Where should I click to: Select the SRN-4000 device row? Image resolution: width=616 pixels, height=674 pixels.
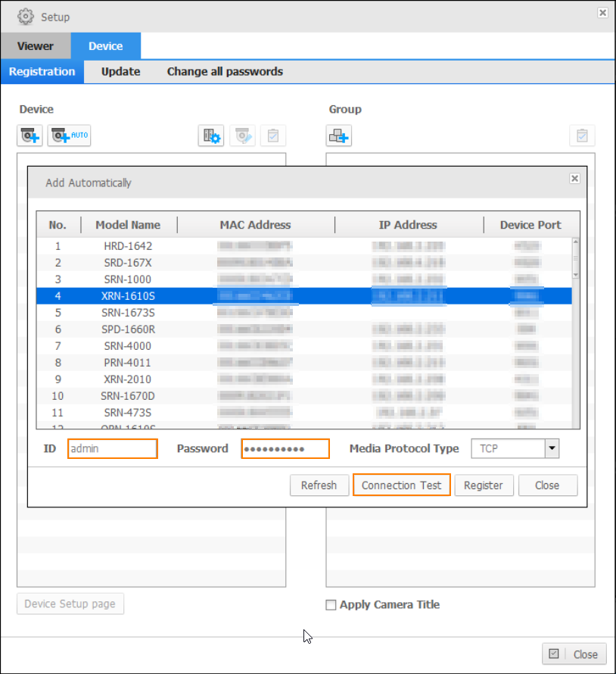(x=304, y=346)
